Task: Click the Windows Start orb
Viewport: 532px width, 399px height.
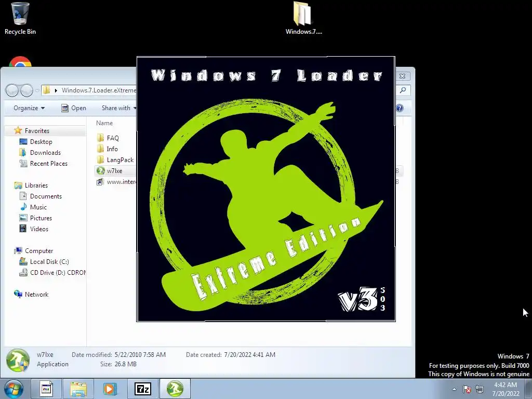Action: [13, 389]
